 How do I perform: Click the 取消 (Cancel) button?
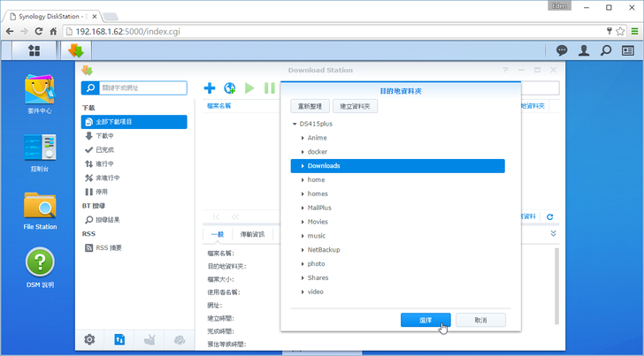point(480,320)
